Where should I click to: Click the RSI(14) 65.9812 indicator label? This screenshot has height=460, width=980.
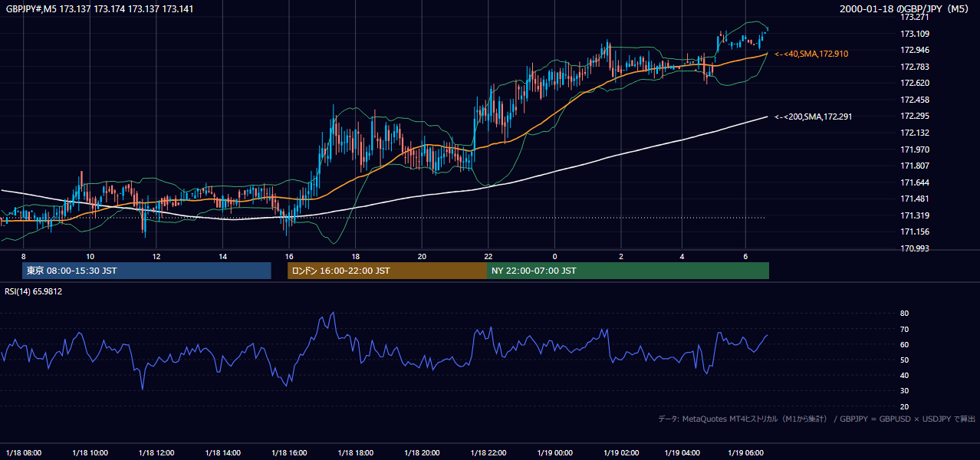34,291
